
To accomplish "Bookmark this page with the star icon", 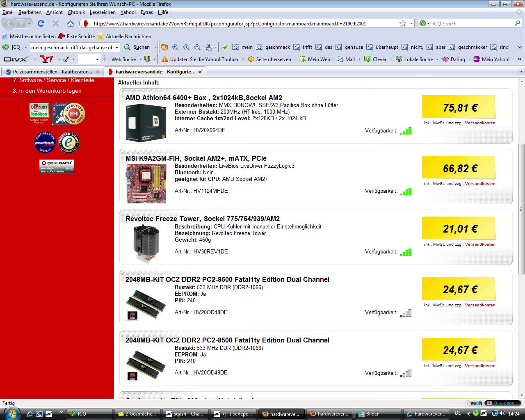I will 403,23.
